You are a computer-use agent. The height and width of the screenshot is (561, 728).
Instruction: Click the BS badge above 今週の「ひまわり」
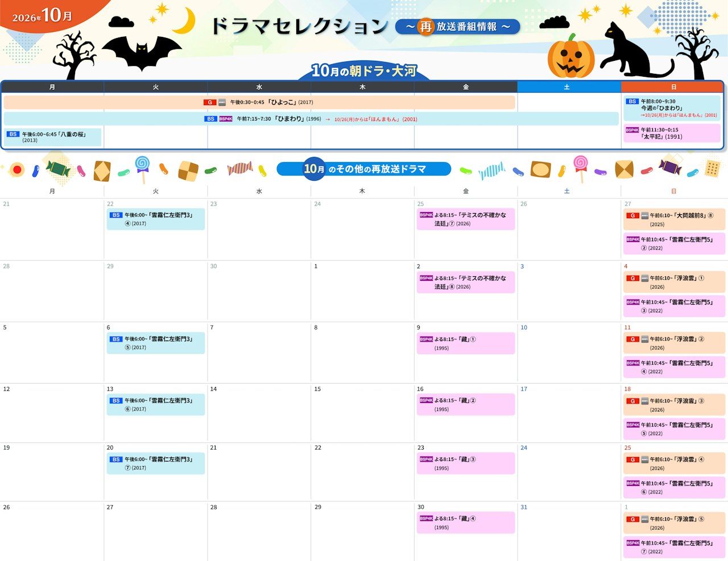(632, 101)
